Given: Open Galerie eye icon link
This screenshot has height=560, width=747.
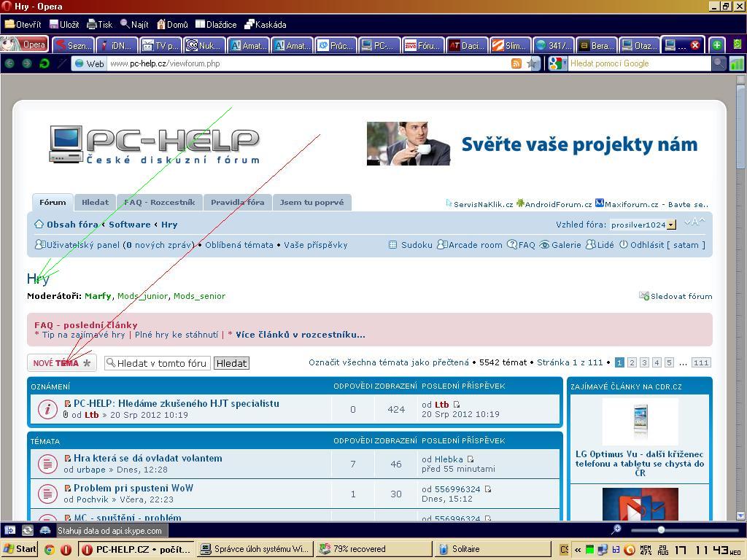Looking at the screenshot, I should pos(561,245).
